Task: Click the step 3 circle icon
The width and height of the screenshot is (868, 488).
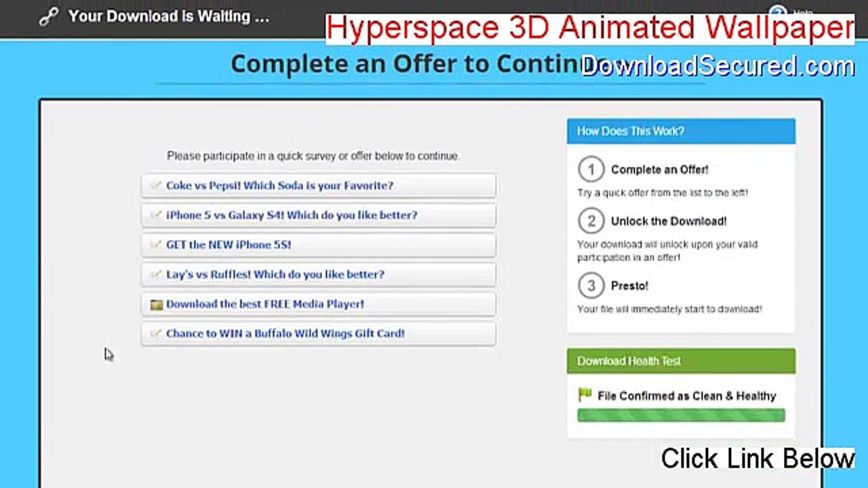Action: 591,286
